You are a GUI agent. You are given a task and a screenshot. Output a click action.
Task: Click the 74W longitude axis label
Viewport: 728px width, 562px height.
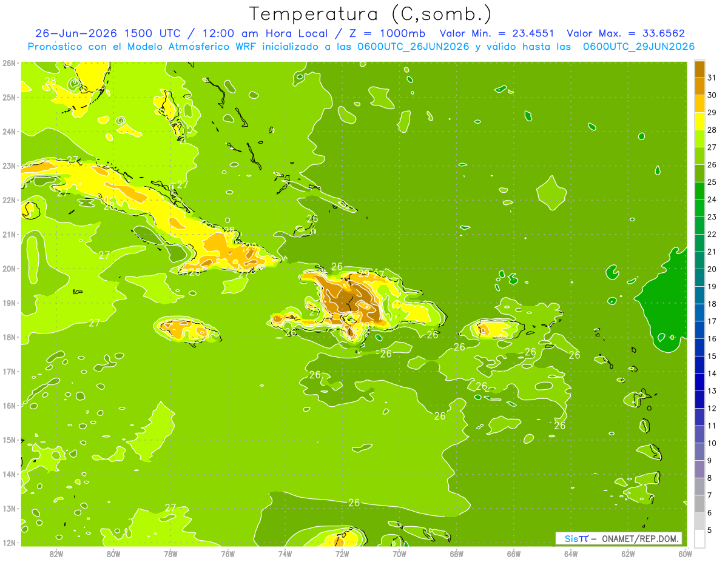tap(285, 554)
